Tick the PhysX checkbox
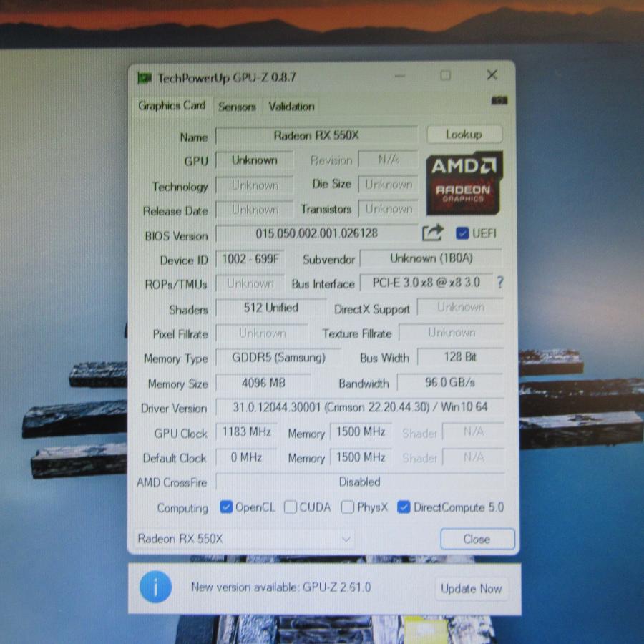644x644 pixels. 348,507
